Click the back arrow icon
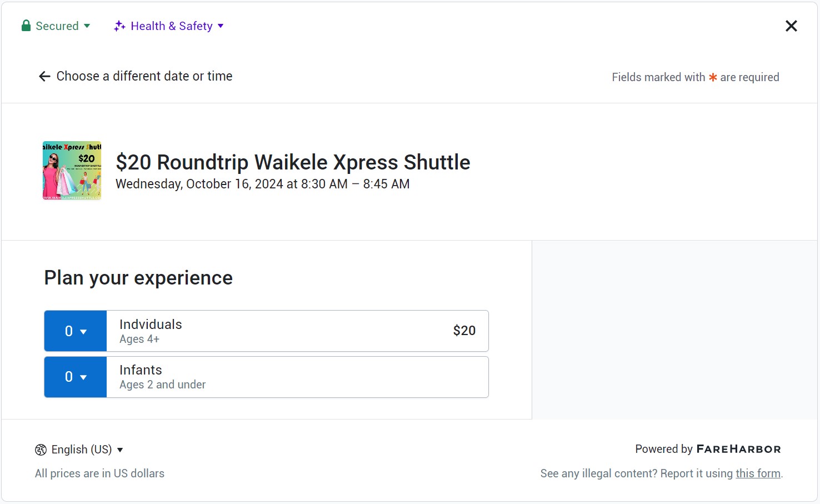The width and height of the screenshot is (820, 504). click(44, 77)
